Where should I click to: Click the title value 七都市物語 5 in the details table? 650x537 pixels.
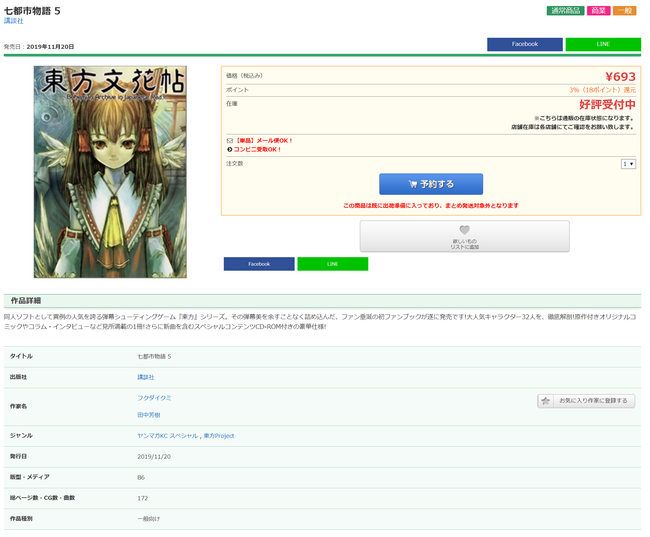point(154,357)
